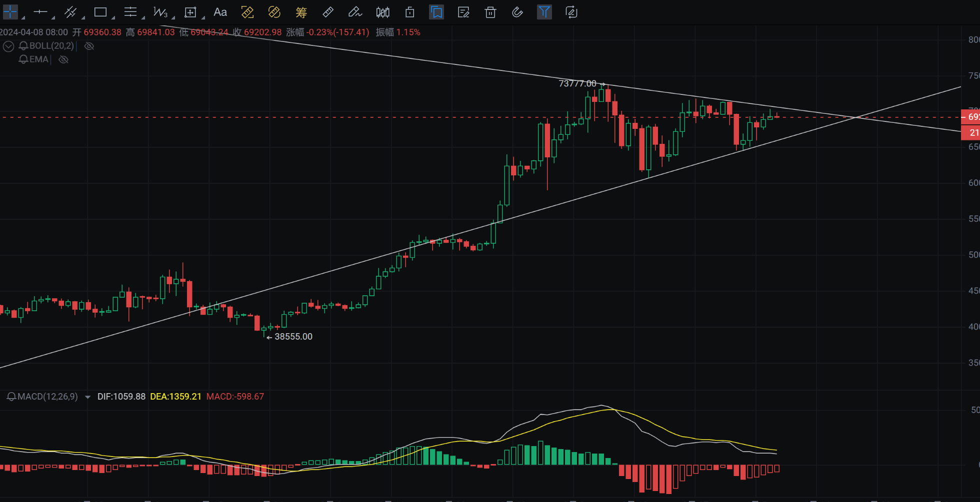Select the Fibonacci retracement lines tool
The image size is (980, 502).
pyautogui.click(x=130, y=12)
